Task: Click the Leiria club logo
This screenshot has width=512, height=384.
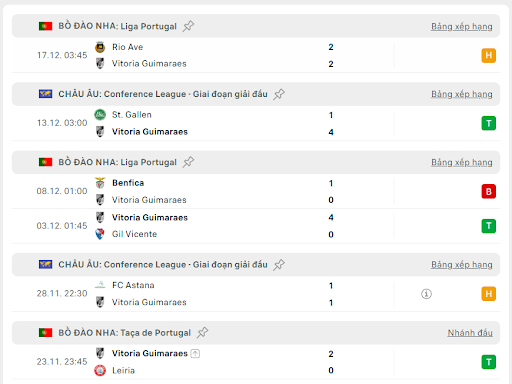Action: tap(100, 370)
